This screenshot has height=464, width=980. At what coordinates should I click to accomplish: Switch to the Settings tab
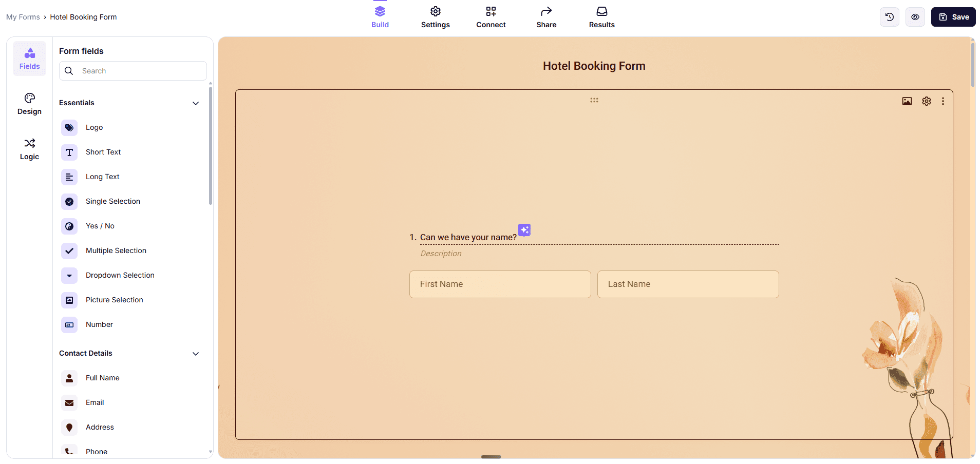pos(435,17)
